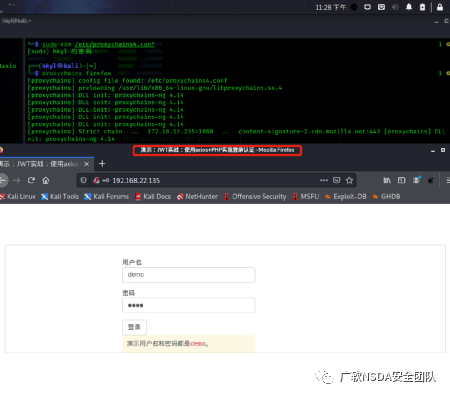Open the Kali Forums bookmark
The height and width of the screenshot is (397, 450).
(106, 197)
